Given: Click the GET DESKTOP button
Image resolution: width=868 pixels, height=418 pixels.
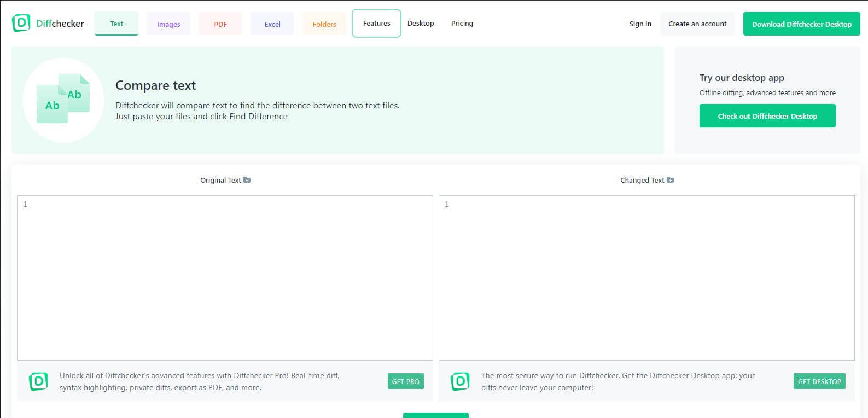Looking at the screenshot, I should [819, 381].
